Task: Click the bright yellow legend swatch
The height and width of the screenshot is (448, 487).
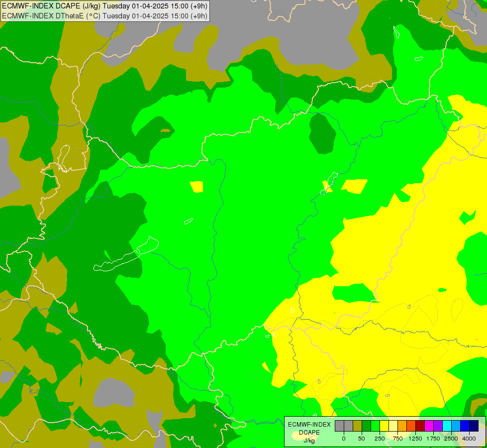Action: click(385, 426)
